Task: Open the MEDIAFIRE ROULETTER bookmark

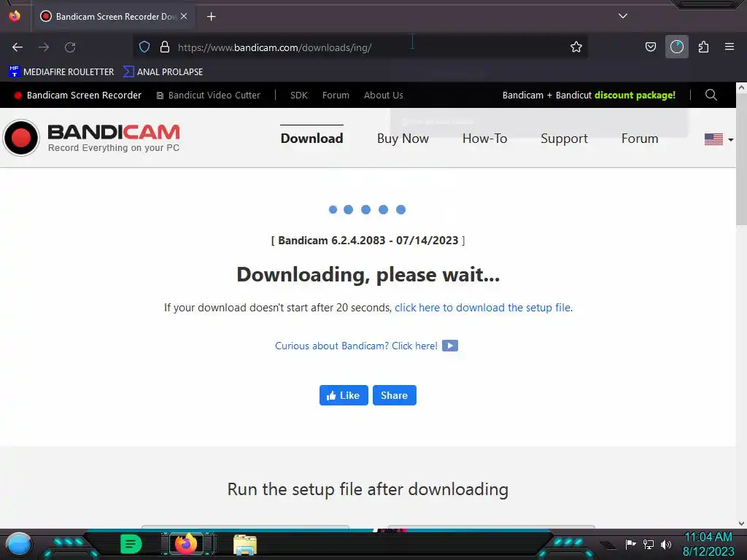Action: 61,72
